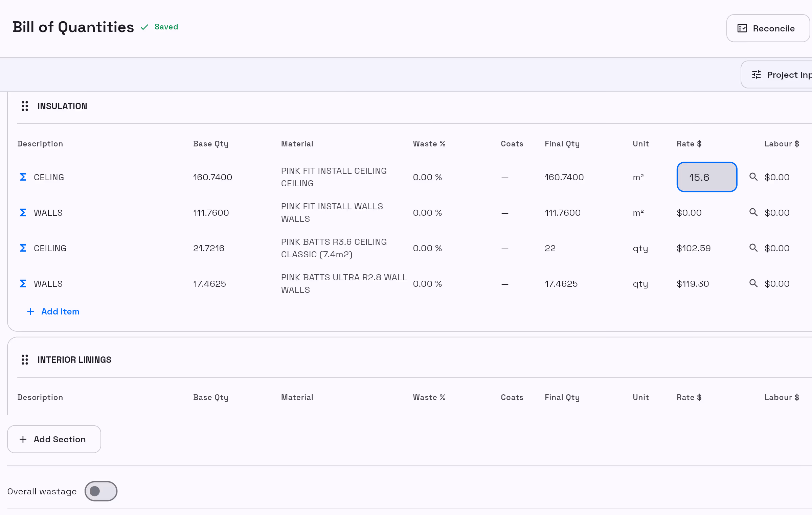
Task: Toggle the Overall wastage switch
Action: (101, 491)
